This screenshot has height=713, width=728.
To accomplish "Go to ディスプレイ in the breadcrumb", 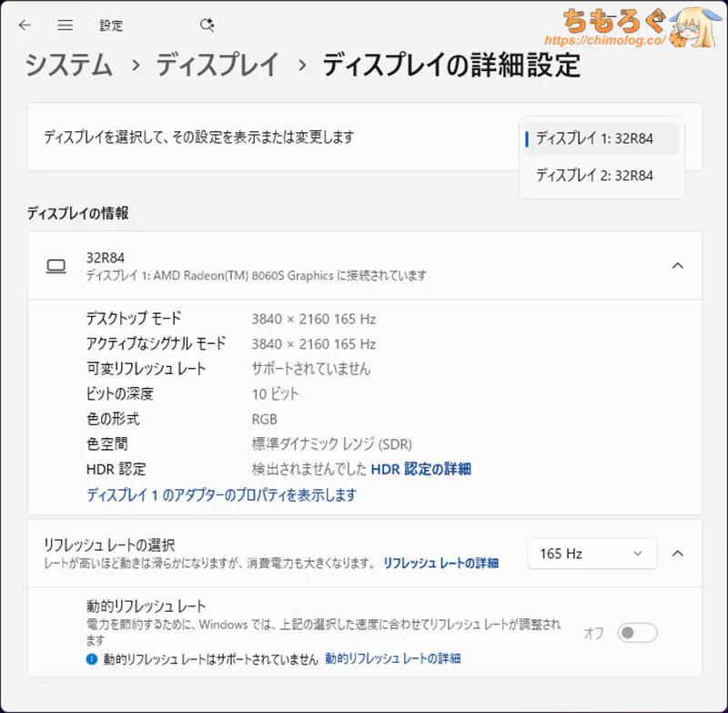I will tap(217, 66).
